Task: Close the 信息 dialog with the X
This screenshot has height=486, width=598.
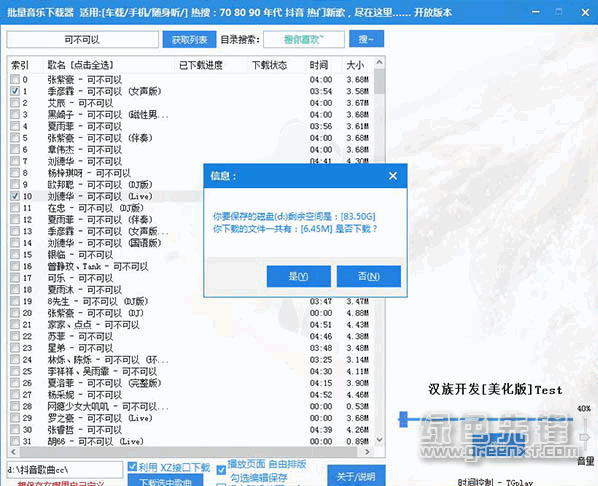Action: tap(393, 176)
